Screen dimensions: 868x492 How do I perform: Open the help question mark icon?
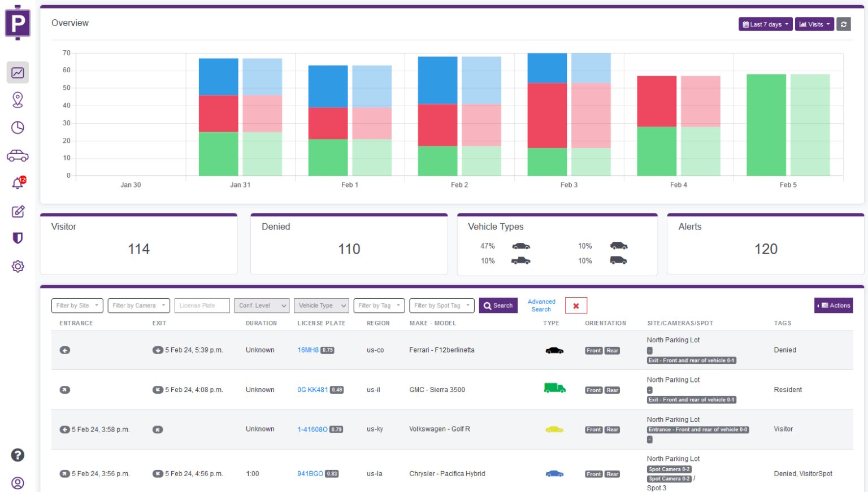pyautogui.click(x=18, y=455)
